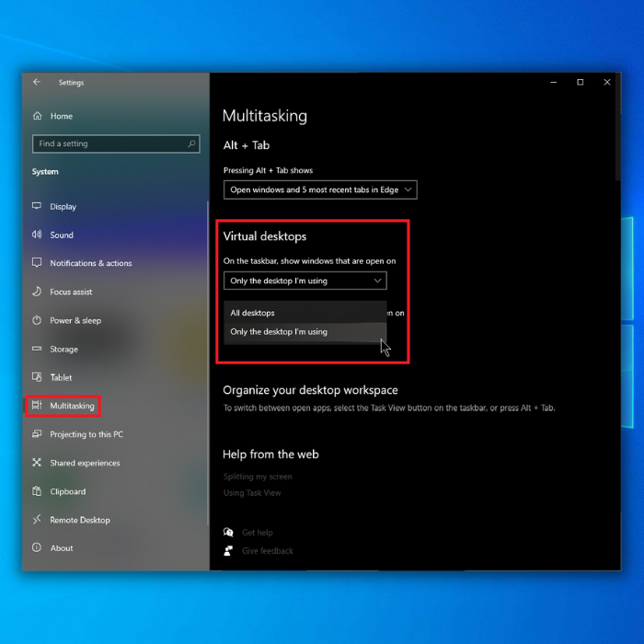Click the Sound speaker icon
The image size is (644, 644).
click(37, 235)
